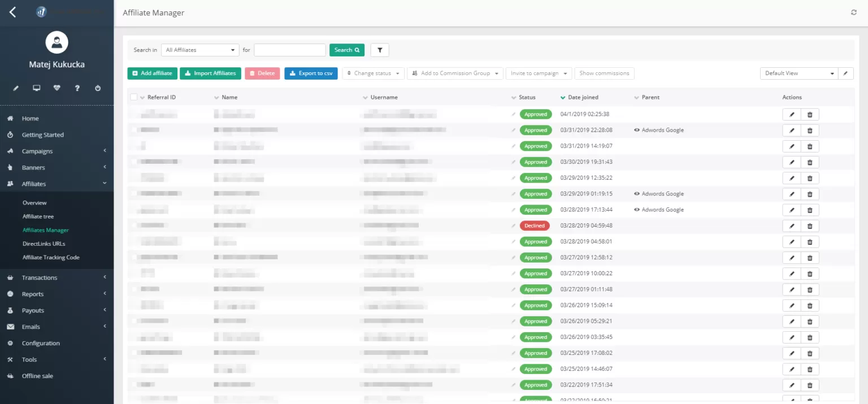Edit the first affiliate using pencil icon
The image size is (868, 404).
pos(791,114)
